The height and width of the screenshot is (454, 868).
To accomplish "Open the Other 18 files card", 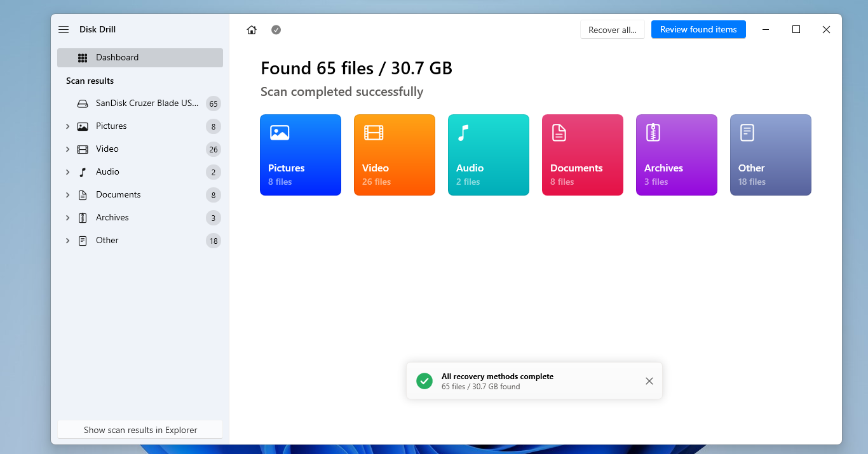I will click(x=771, y=155).
